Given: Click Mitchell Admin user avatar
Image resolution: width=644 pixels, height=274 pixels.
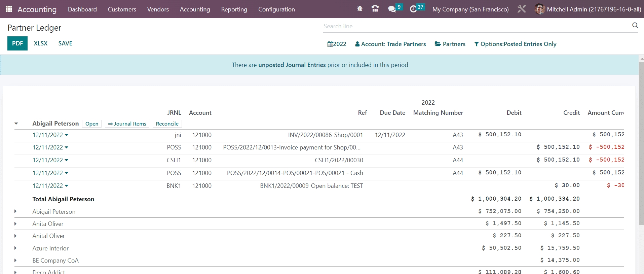Looking at the screenshot, I should pyautogui.click(x=539, y=9).
